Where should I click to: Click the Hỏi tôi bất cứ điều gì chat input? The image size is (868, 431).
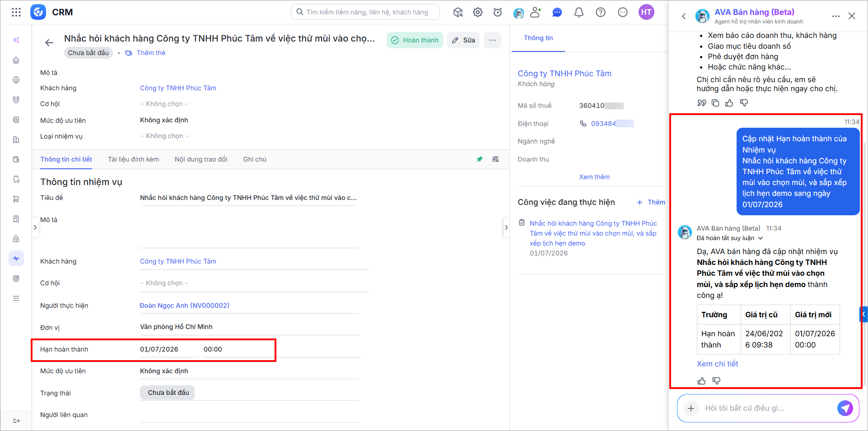[x=768, y=408]
